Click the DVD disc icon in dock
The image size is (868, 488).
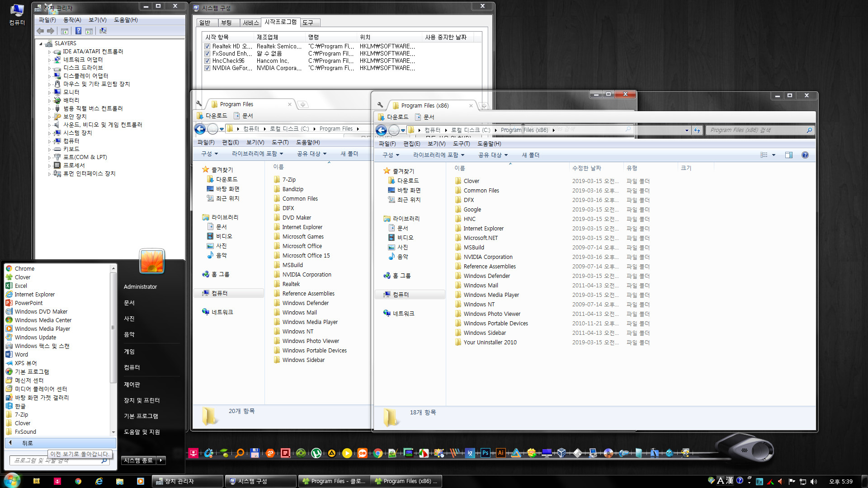[x=608, y=453]
